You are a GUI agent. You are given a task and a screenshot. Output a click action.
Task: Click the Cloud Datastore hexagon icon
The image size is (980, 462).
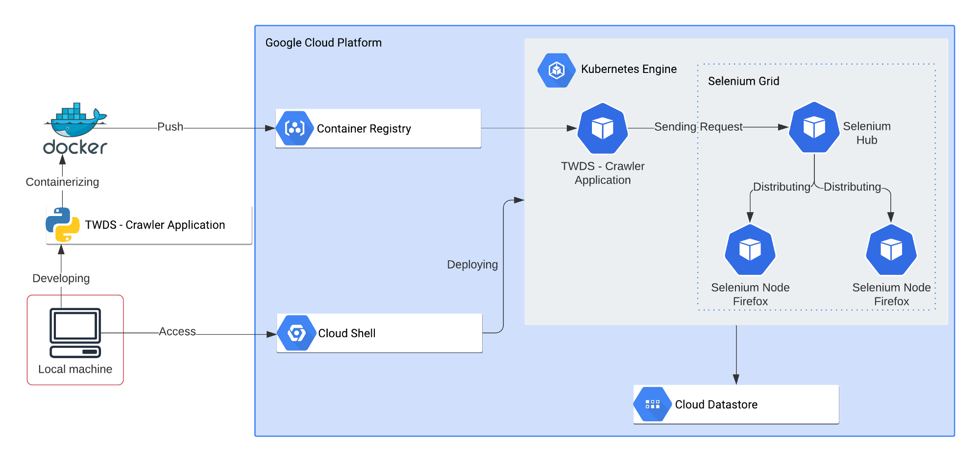[x=653, y=404]
